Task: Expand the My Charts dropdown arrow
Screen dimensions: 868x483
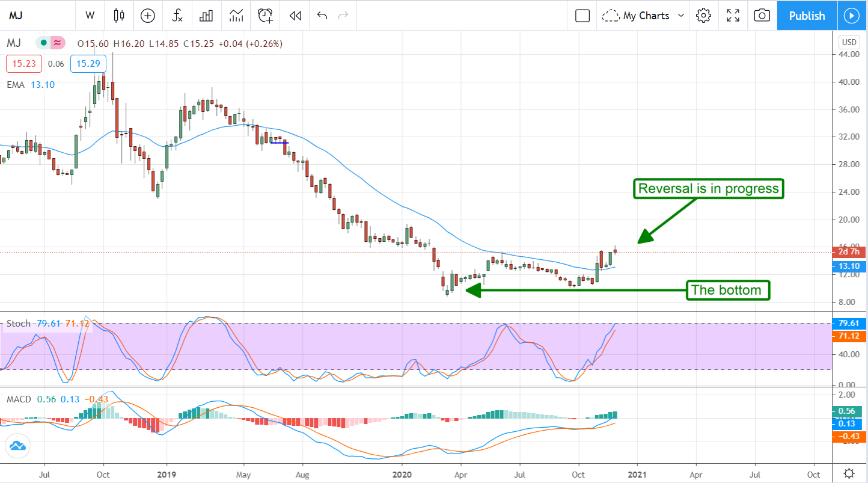Action: 681,16
